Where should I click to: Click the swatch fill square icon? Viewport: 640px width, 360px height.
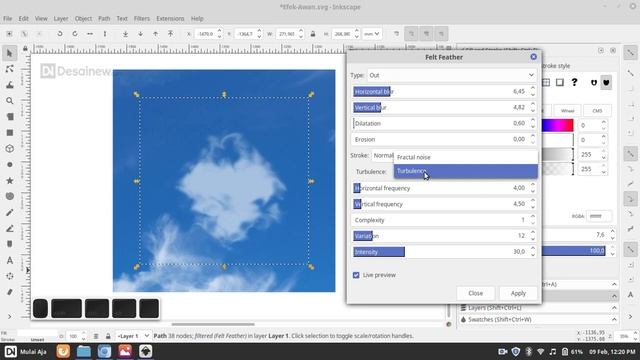coord(560,82)
